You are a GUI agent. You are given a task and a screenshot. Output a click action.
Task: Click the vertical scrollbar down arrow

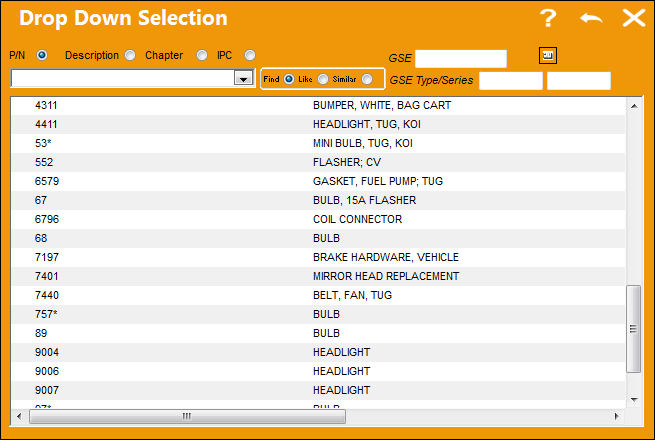634,399
